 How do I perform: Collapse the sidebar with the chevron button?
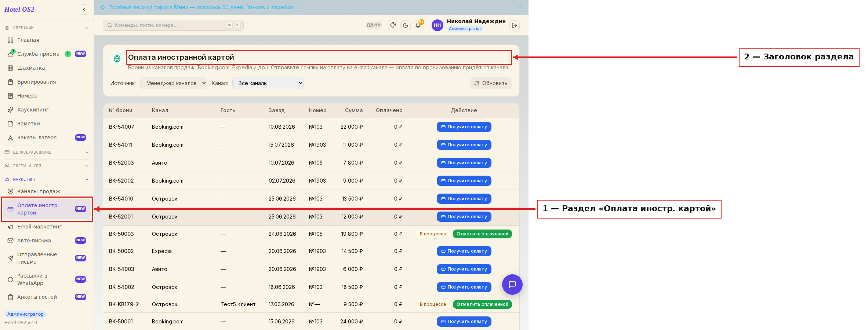click(84, 10)
